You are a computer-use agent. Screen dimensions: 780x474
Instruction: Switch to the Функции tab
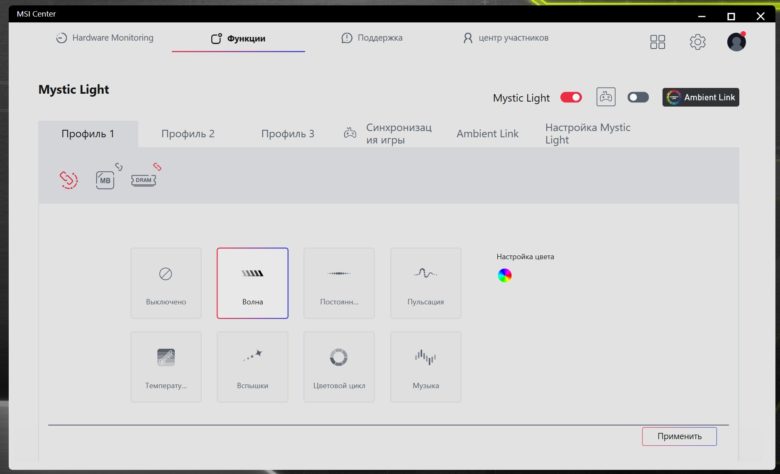238,38
